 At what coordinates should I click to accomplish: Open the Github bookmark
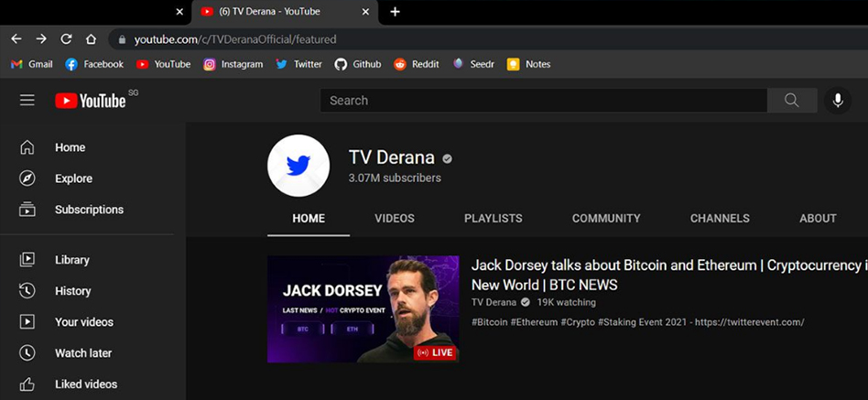pyautogui.click(x=358, y=64)
